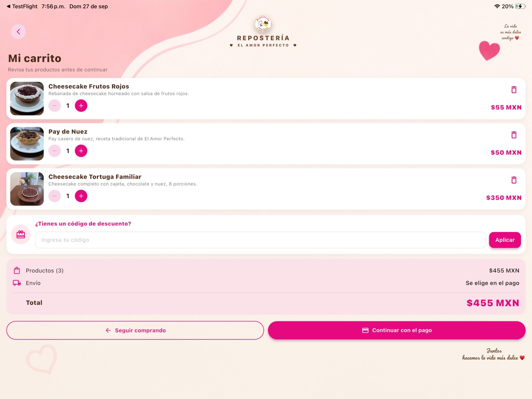Increase Cheesecake Tortuga Familiar quantity
Image resolution: width=532 pixels, height=399 pixels.
point(81,196)
